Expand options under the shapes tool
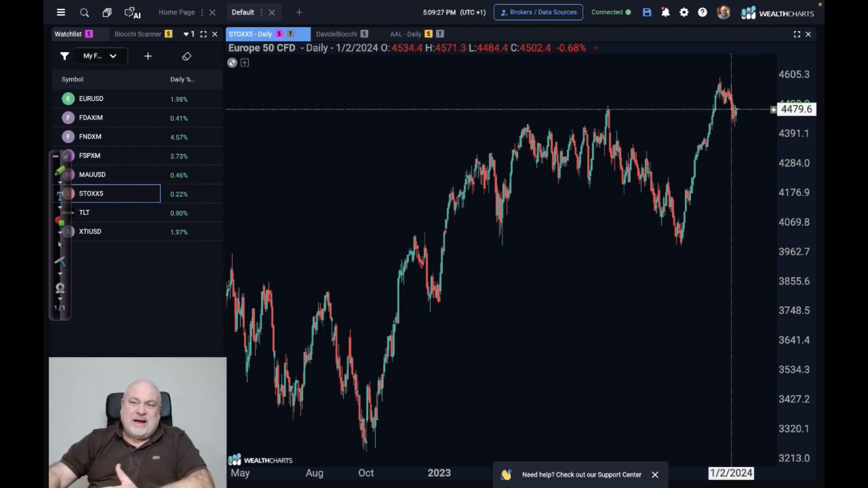This screenshot has width=868, height=488. pos(60,232)
